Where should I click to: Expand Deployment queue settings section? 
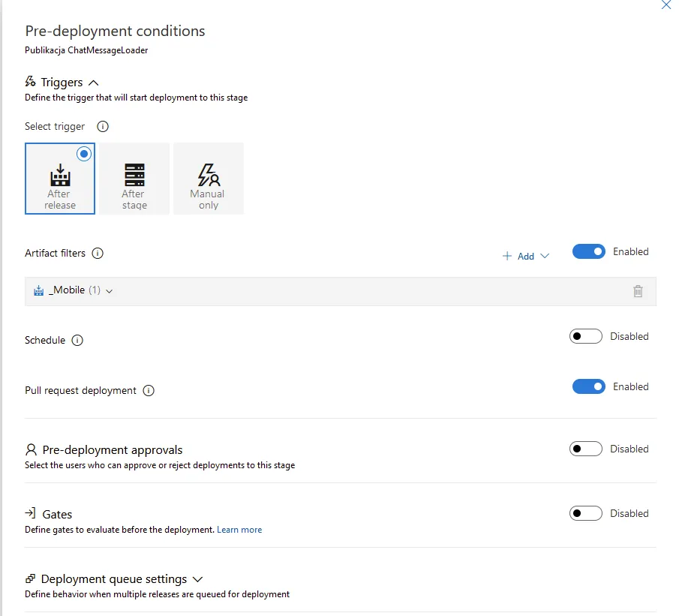(198, 579)
